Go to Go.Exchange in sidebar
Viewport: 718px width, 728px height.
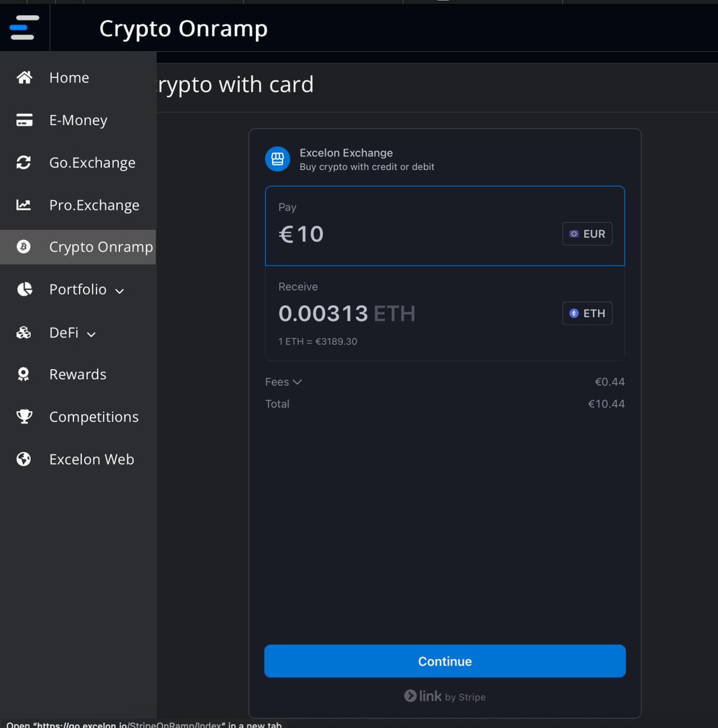pos(78,163)
